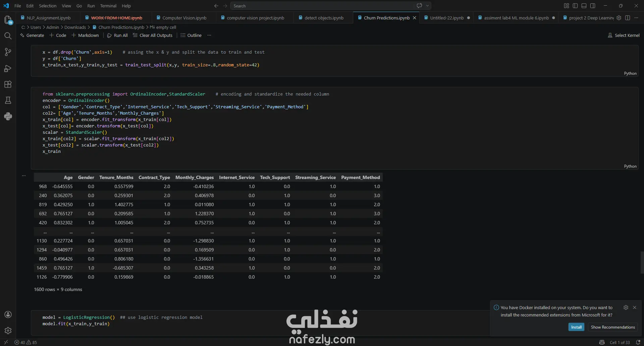
Task: Open the Testing flask view
Action: [x=8, y=100]
